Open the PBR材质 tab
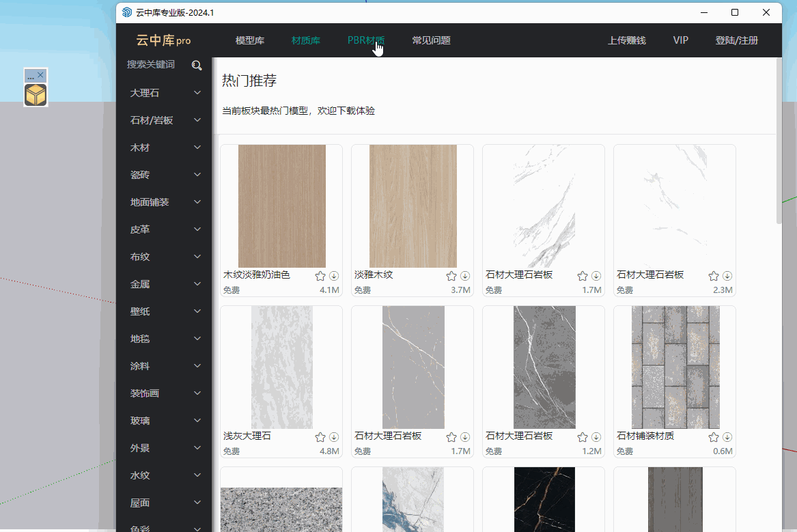Screen dimensions: 797x532 [x=366, y=40]
